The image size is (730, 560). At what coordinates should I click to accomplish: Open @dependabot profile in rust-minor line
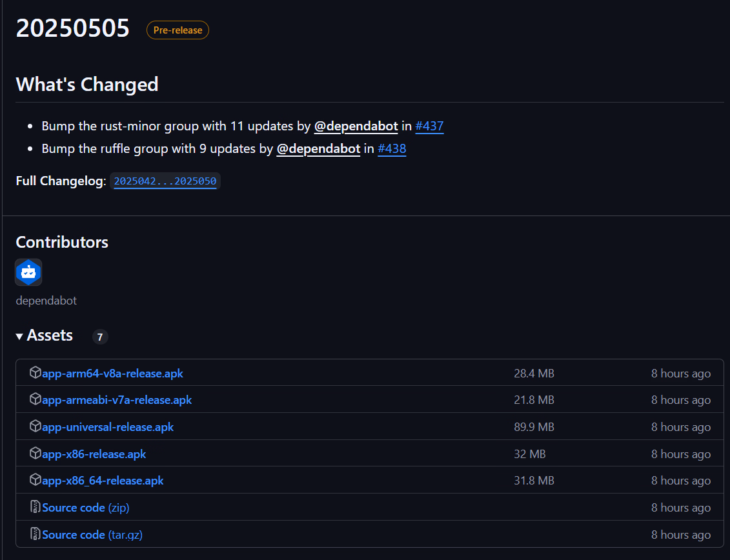(x=356, y=126)
